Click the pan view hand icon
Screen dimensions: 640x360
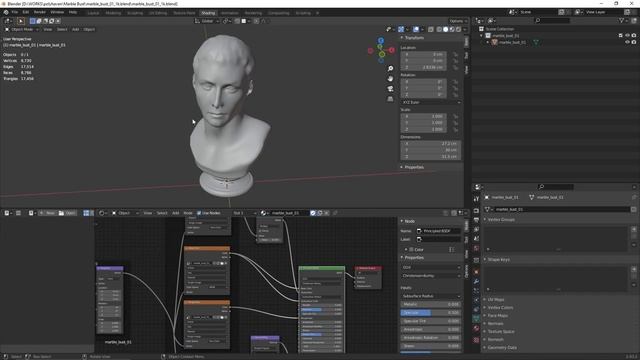pos(390,79)
